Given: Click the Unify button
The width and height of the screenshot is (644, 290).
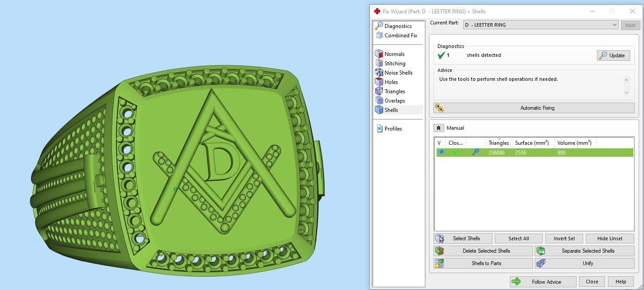Looking at the screenshot, I should point(585,263).
